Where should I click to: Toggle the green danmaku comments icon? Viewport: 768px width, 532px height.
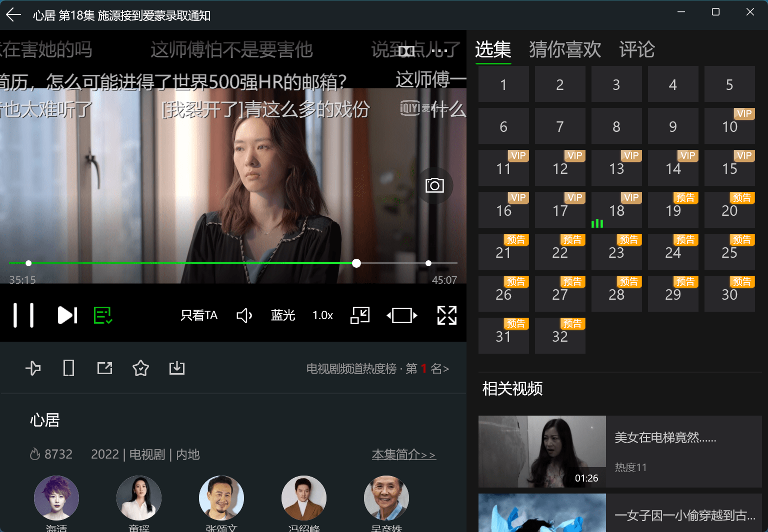click(x=103, y=315)
